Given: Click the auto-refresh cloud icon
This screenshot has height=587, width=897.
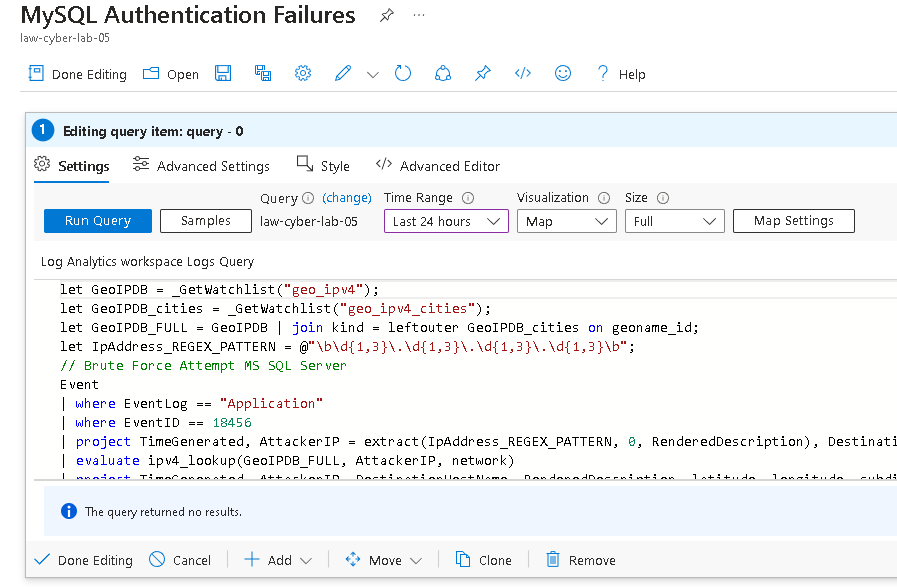Looking at the screenshot, I should coord(443,73).
